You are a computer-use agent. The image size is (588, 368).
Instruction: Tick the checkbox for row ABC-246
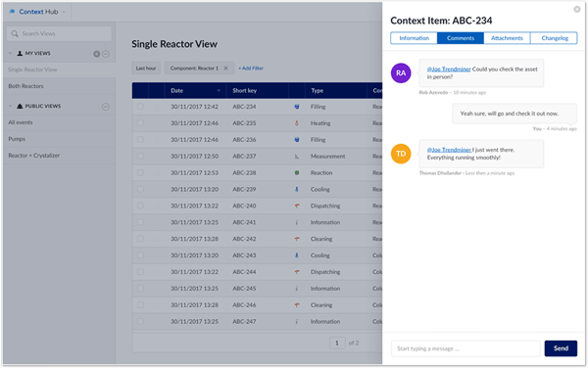[x=140, y=304]
